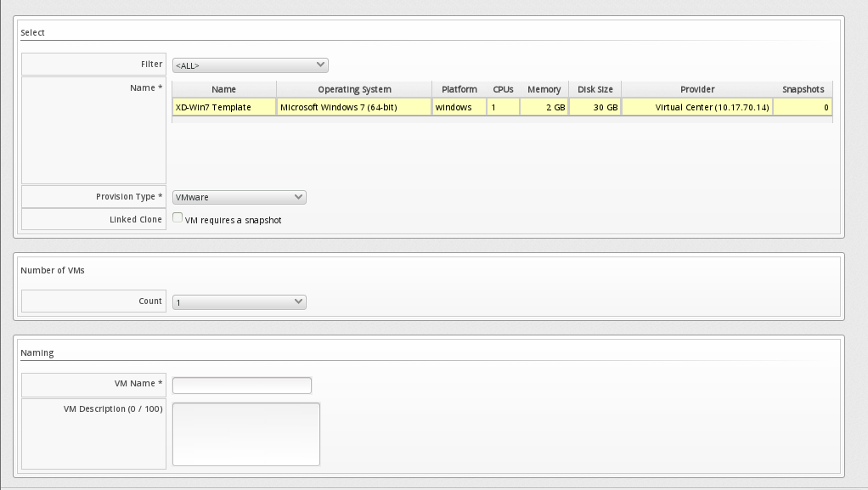Click the Memory column header
Image resolution: width=868 pixels, height=490 pixels.
(544, 89)
